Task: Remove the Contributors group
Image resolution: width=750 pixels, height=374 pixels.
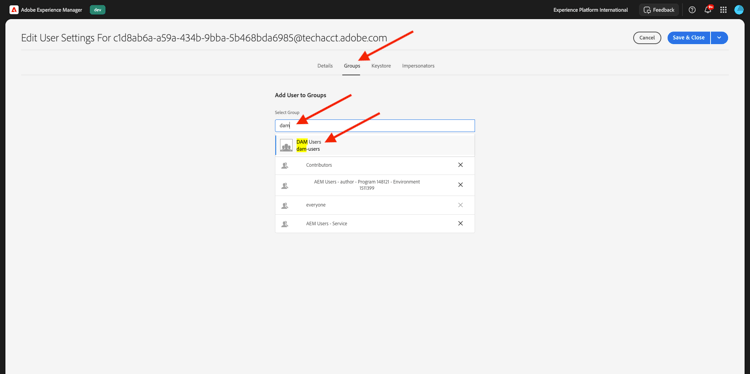Action: point(461,165)
